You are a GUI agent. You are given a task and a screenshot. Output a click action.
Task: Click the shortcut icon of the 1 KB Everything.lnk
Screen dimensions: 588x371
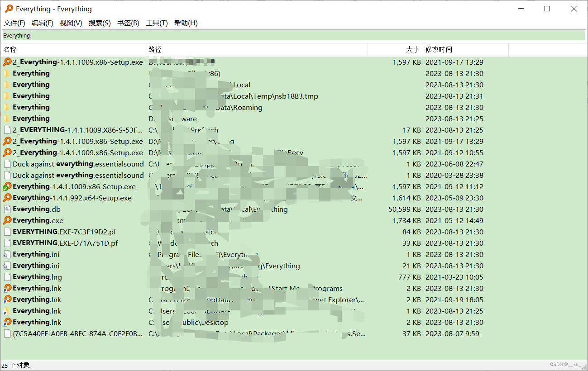tap(7, 311)
